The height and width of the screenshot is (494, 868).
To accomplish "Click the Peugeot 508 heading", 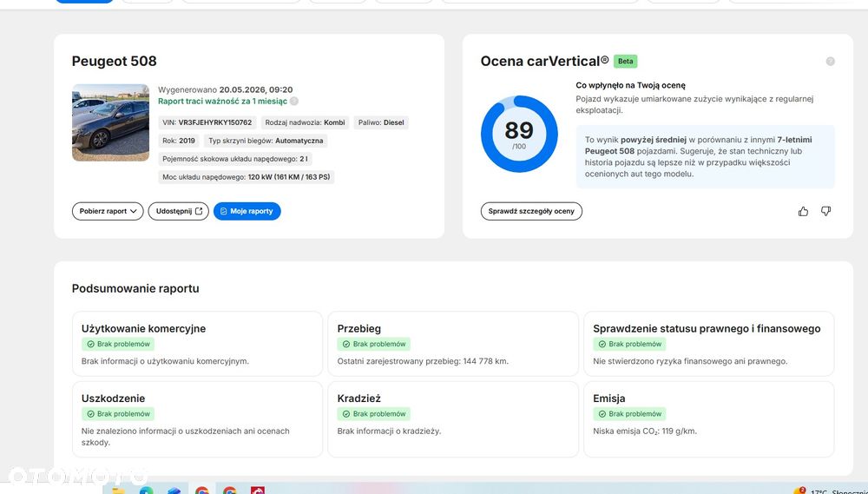I will coord(114,61).
